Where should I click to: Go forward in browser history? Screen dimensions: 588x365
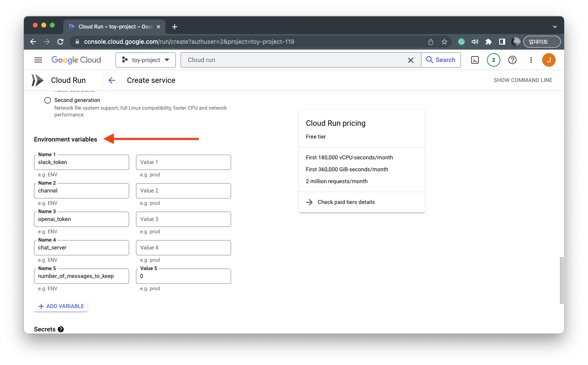47,42
